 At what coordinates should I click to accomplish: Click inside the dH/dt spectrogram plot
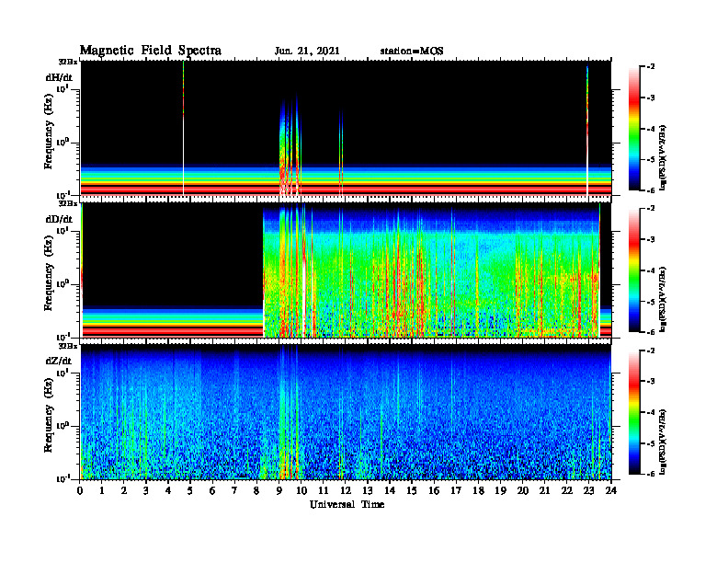(346, 128)
